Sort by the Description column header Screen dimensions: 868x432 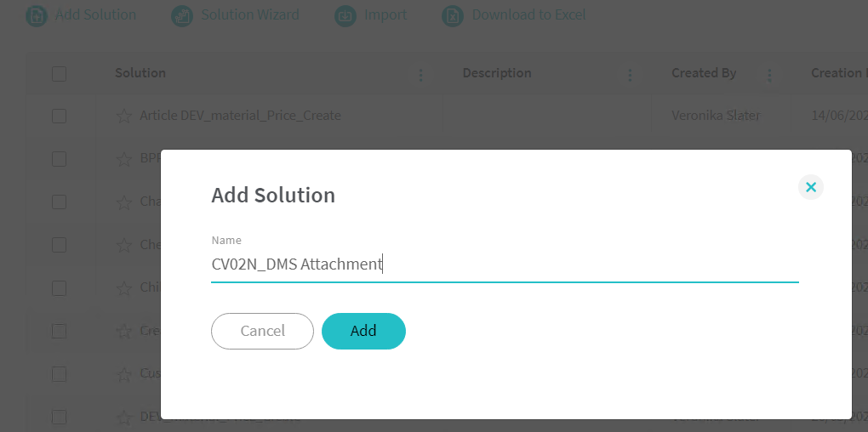tap(496, 73)
